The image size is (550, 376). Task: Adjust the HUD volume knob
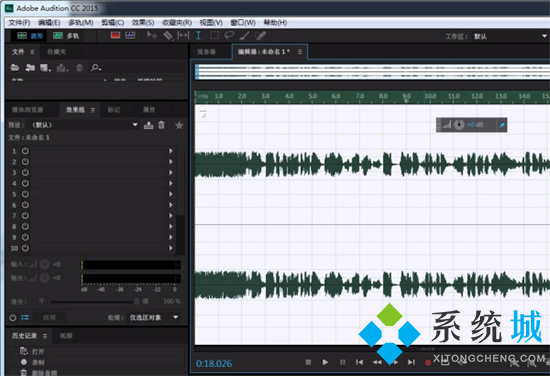point(459,125)
